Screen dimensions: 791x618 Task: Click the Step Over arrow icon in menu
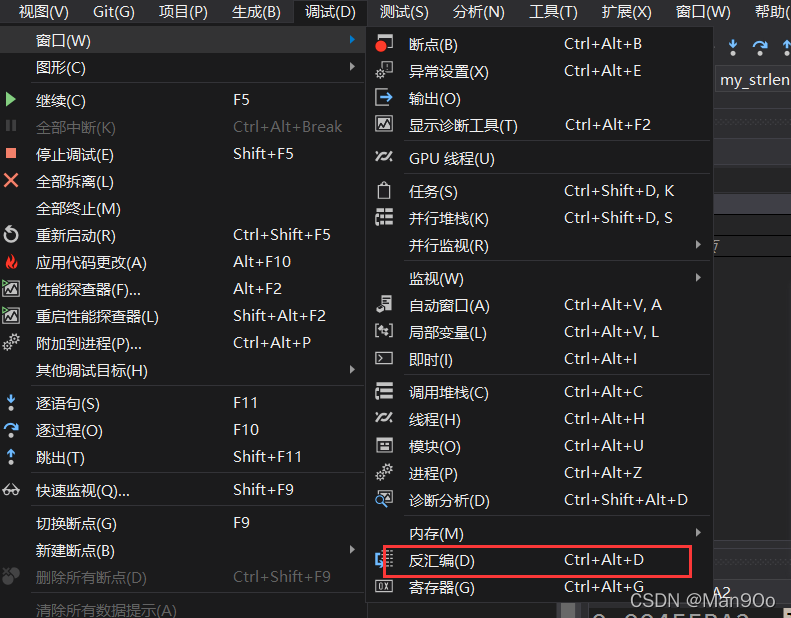click(x=11, y=430)
